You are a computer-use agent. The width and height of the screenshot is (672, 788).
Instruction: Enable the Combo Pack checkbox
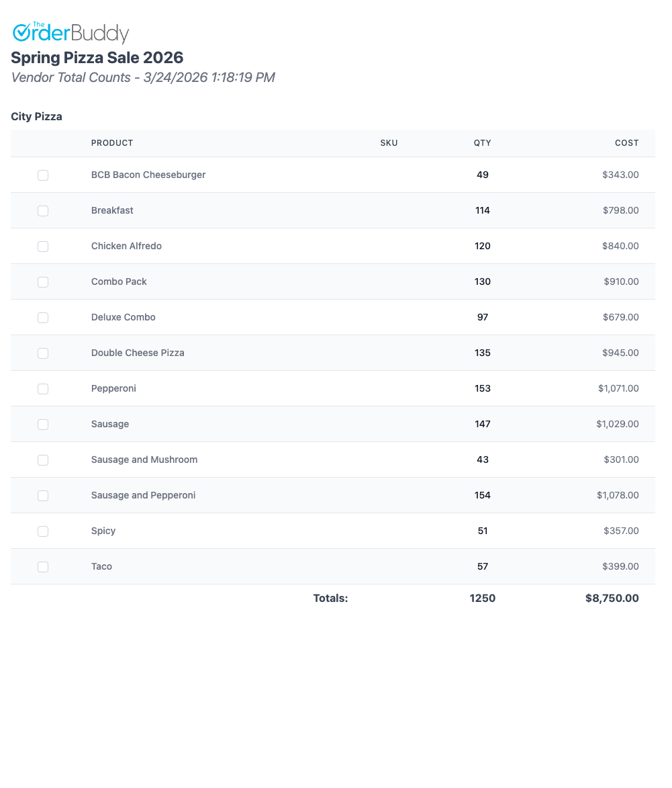click(x=43, y=282)
